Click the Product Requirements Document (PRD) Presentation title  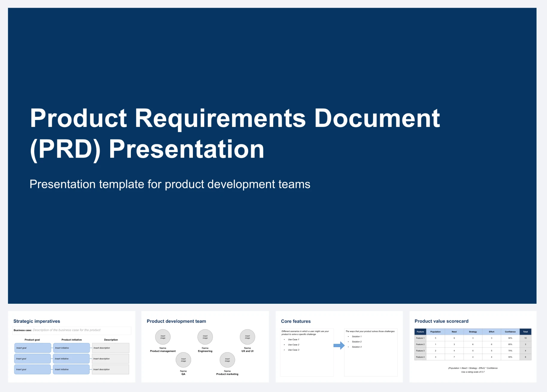tap(235, 134)
